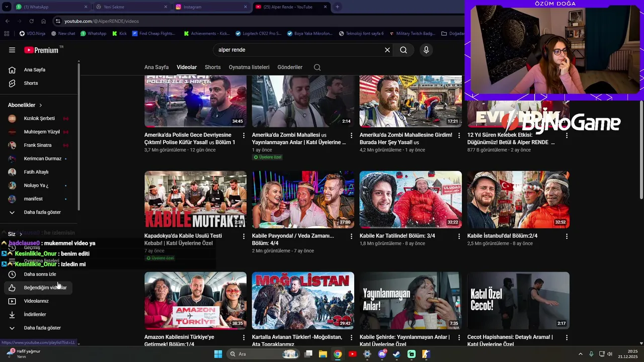Open the VDO.Ninja bookmark

(32, 34)
